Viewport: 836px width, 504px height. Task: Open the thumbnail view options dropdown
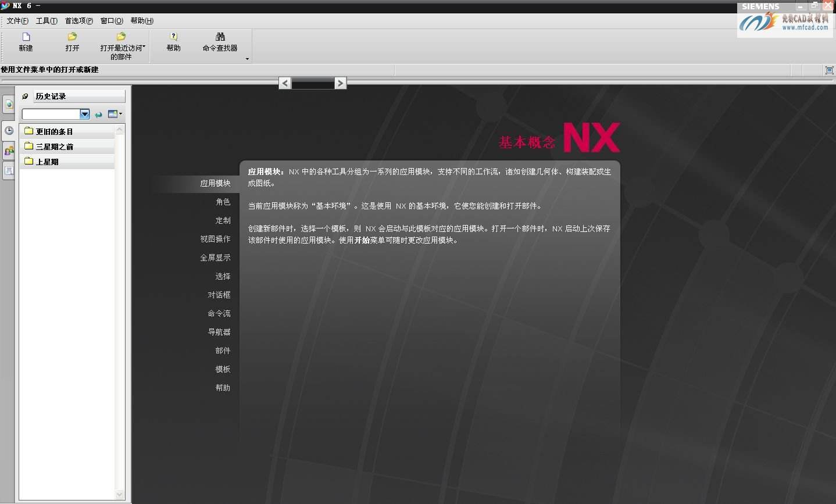[x=115, y=114]
